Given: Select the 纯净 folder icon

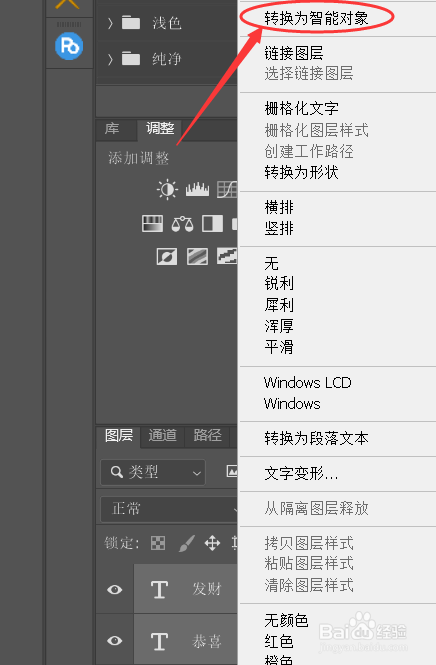Looking at the screenshot, I should tap(131, 58).
